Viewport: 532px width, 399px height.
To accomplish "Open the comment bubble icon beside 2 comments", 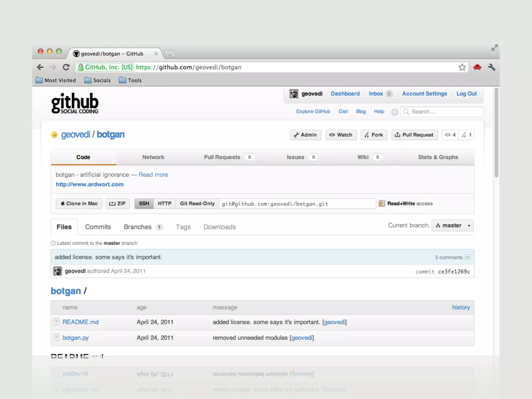I will click(467, 257).
